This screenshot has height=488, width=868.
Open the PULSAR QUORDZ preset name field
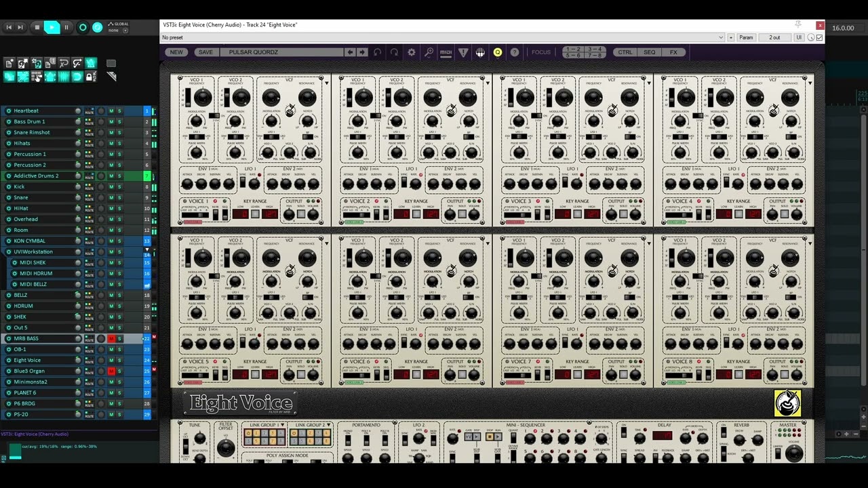click(281, 52)
